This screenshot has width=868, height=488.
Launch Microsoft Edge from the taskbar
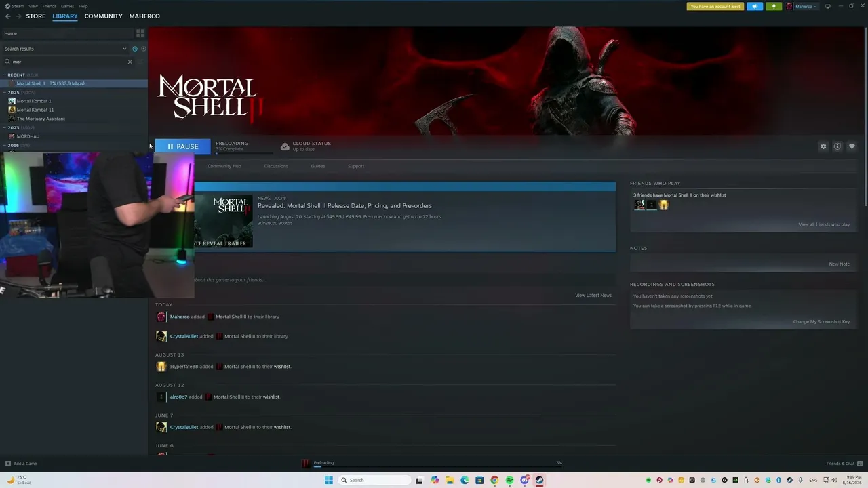coord(465,480)
